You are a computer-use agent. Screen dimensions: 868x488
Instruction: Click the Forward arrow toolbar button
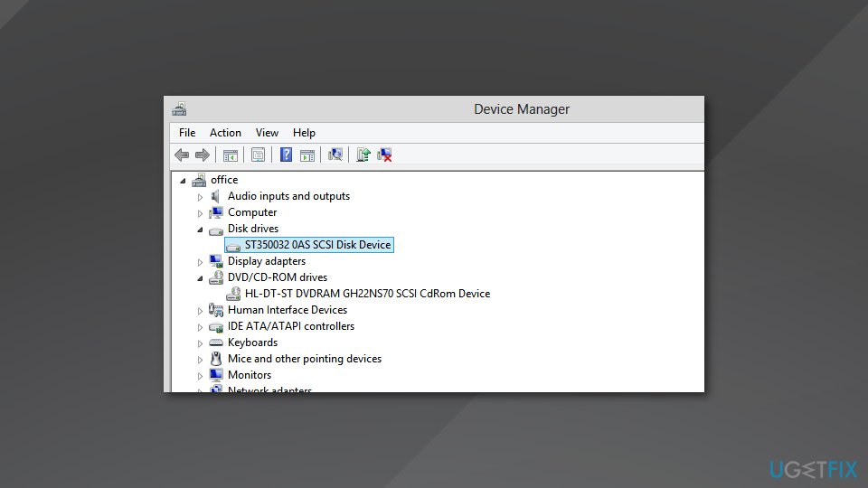(x=202, y=155)
